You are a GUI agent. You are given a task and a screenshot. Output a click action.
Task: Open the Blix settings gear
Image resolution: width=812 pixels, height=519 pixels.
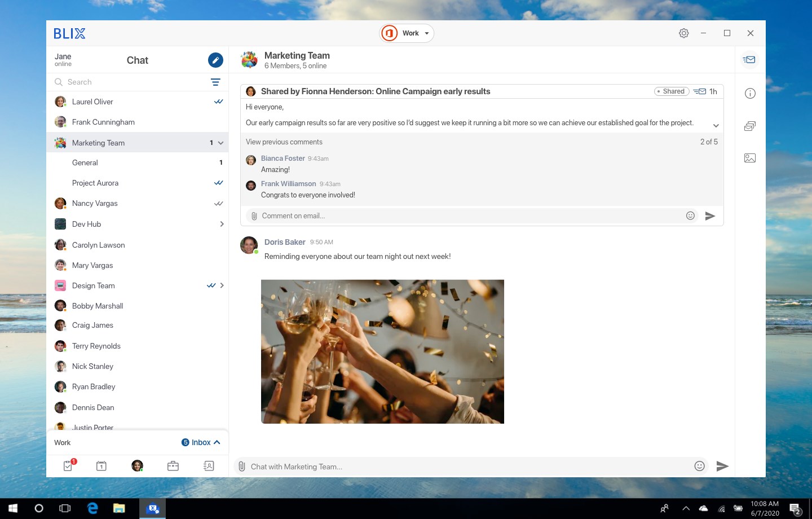click(x=684, y=33)
